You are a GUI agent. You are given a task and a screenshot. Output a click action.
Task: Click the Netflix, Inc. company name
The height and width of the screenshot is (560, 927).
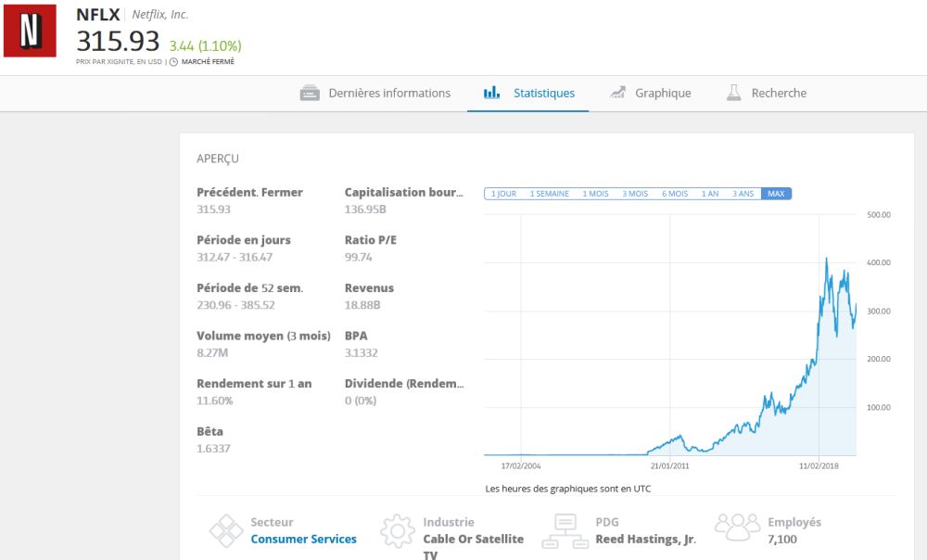(159, 15)
